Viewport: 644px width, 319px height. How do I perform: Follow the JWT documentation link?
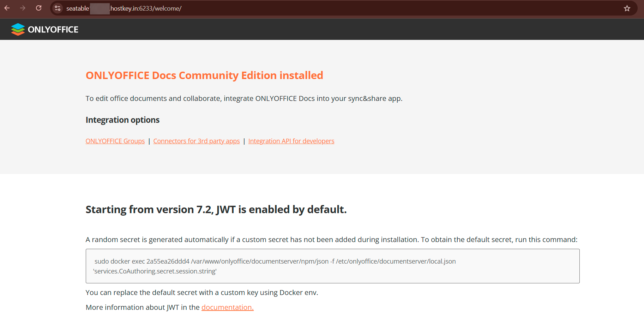pyautogui.click(x=227, y=307)
